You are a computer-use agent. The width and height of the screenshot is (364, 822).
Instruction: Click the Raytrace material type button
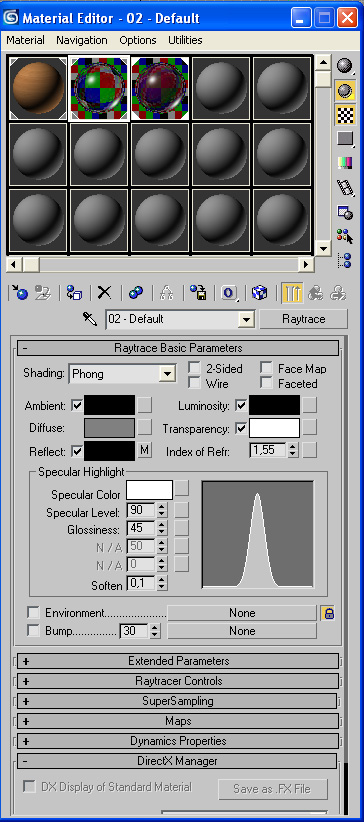pos(303,319)
